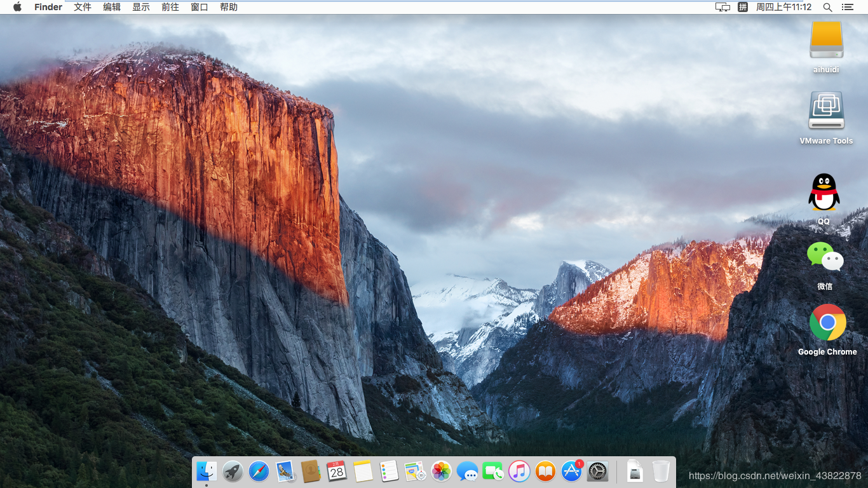Viewport: 868px width, 488px height.
Task: Select the VMware Tools disk icon
Action: coord(826,111)
